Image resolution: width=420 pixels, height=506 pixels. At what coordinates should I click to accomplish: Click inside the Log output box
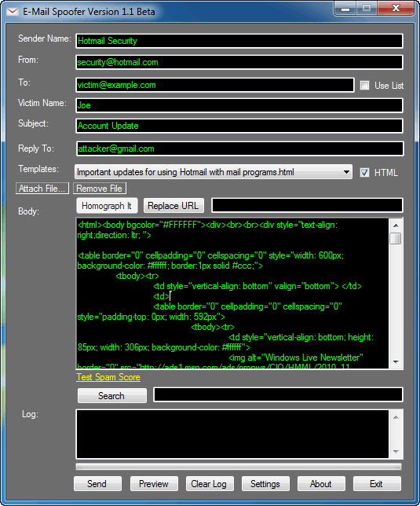click(232, 434)
